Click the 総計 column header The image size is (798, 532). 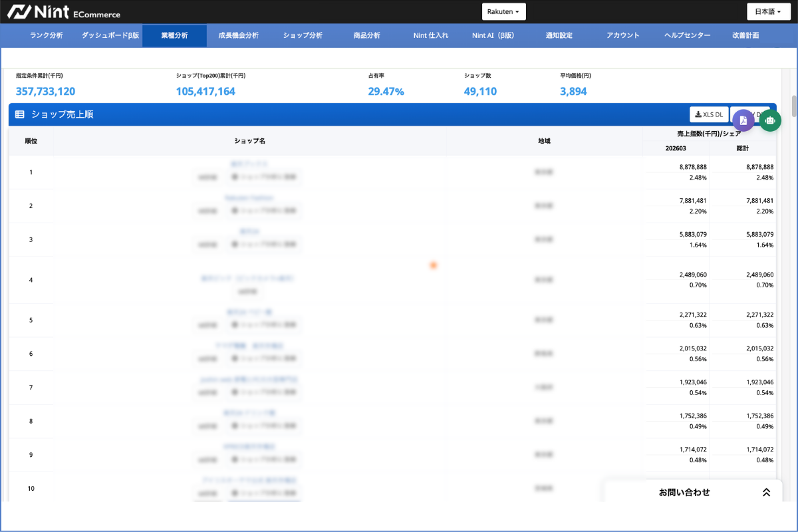[x=742, y=148]
